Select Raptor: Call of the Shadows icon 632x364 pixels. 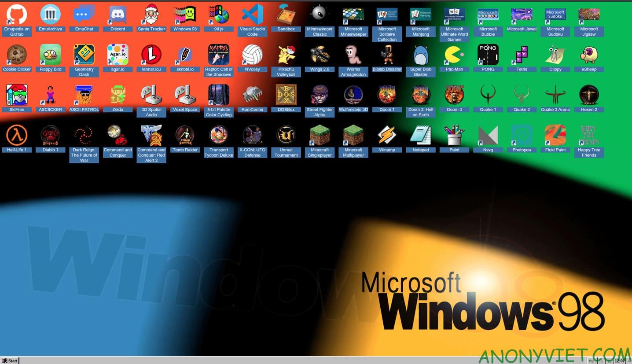[x=219, y=55]
